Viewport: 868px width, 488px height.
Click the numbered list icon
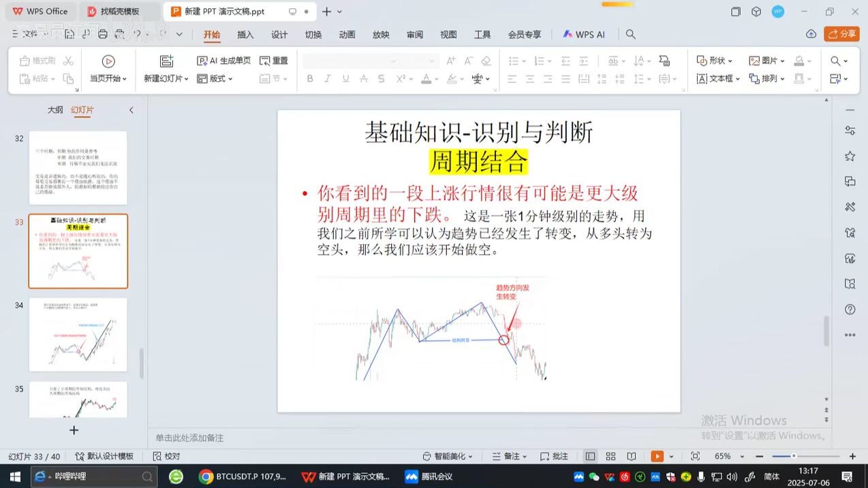pyautogui.click(x=538, y=61)
